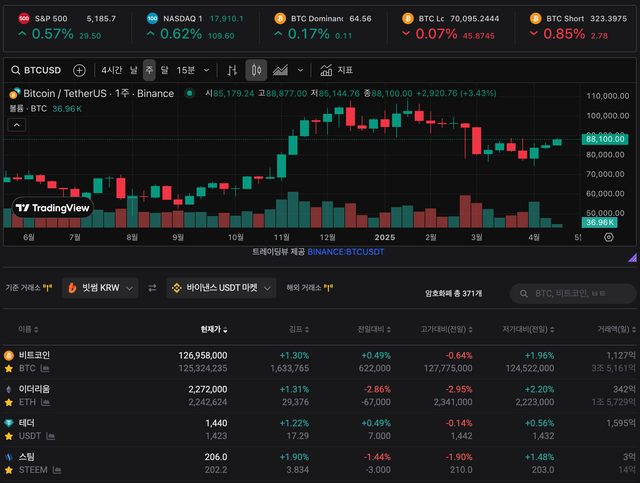Screen dimensions: 640x483
Task: Click the S&P 500 ticker icon
Action: coord(24,18)
